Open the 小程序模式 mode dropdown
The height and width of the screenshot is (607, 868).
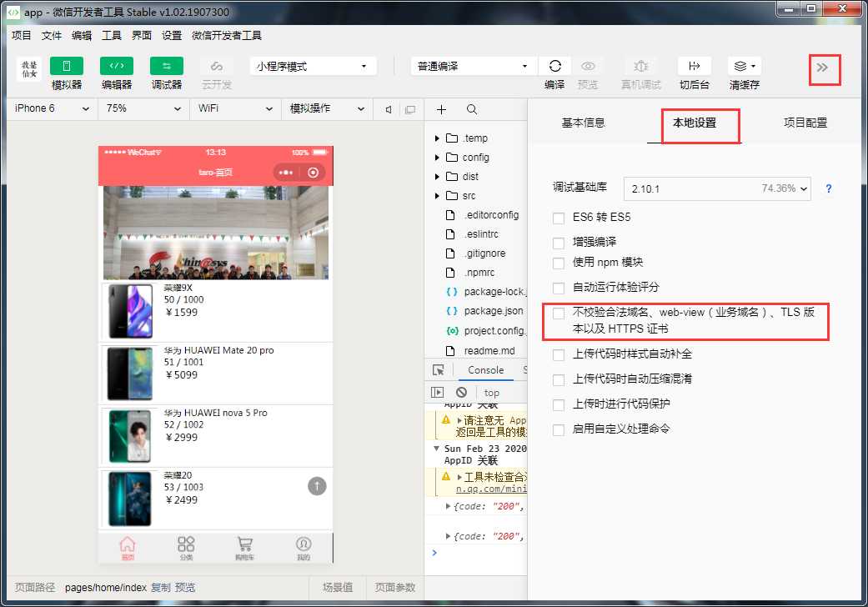(313, 67)
